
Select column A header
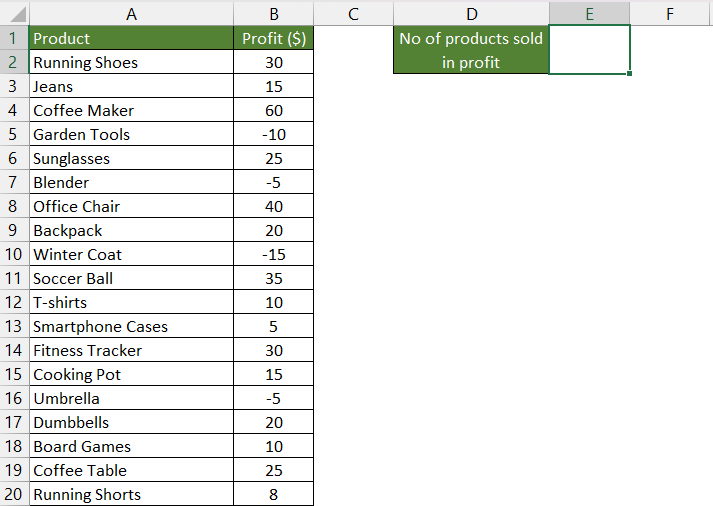tap(131, 14)
